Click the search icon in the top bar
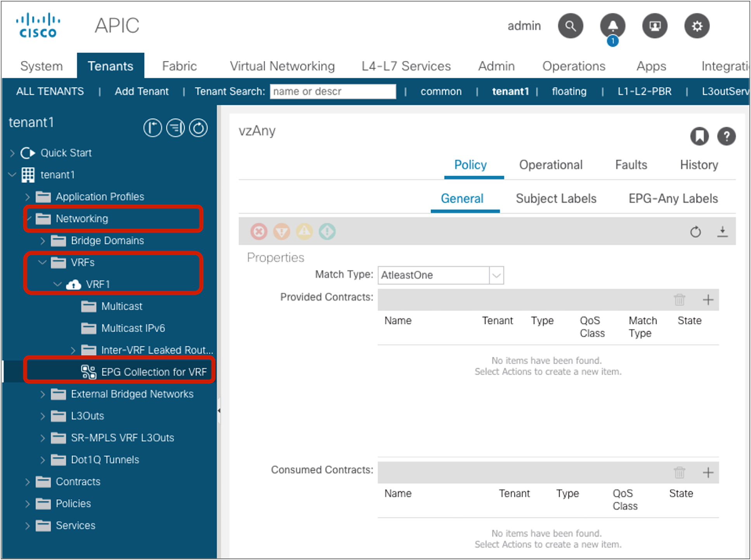 pyautogui.click(x=570, y=26)
